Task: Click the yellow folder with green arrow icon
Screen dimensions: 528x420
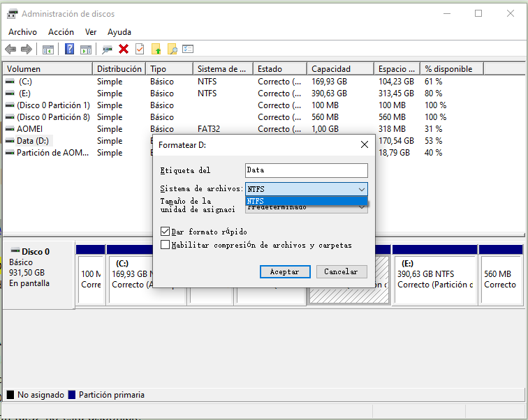Action: click(x=156, y=49)
